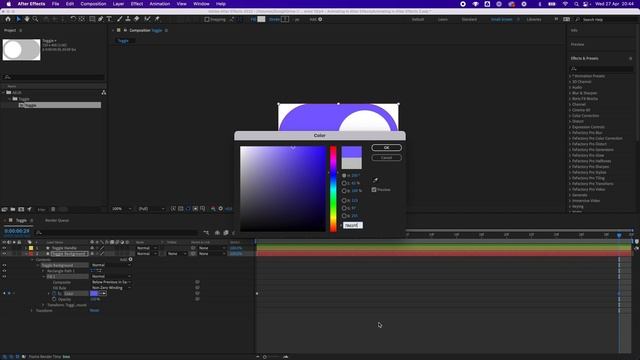Click the toolbar Fill color swatch
The height and width of the screenshot is (360, 640).
(x=261, y=19)
